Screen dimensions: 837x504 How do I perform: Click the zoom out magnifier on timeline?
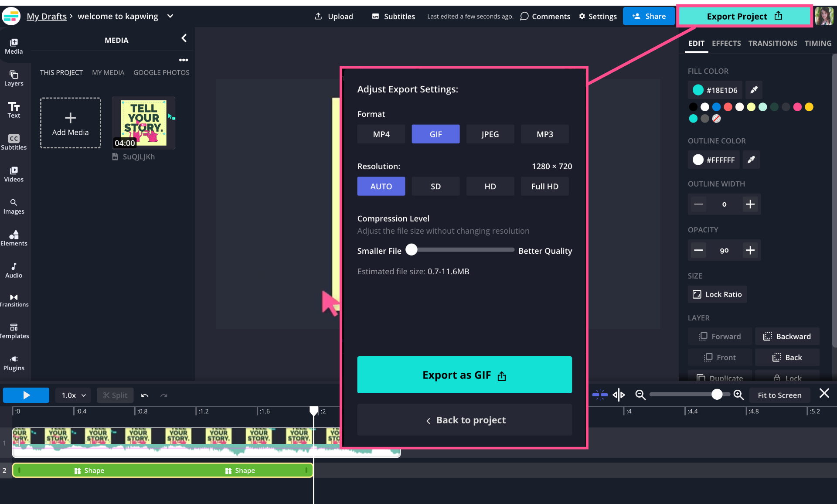tap(640, 395)
